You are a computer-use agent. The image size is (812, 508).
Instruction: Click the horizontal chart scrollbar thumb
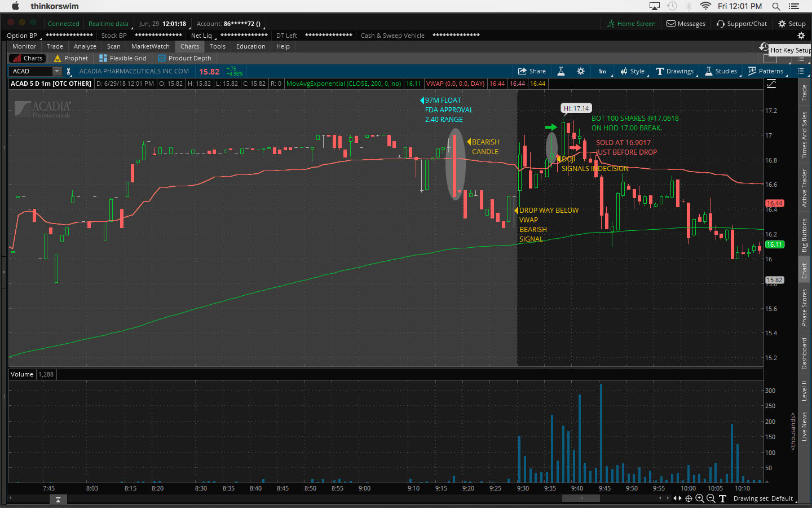click(581, 498)
